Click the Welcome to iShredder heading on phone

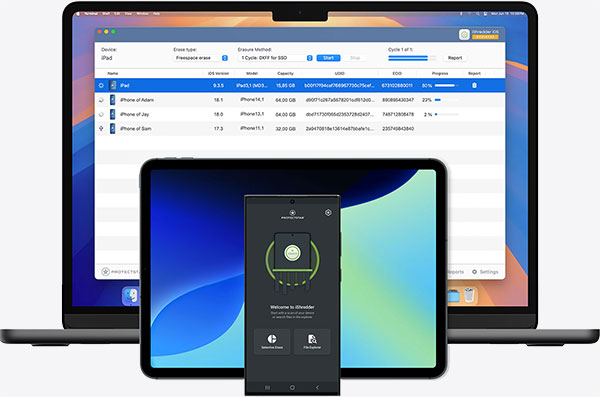point(292,307)
